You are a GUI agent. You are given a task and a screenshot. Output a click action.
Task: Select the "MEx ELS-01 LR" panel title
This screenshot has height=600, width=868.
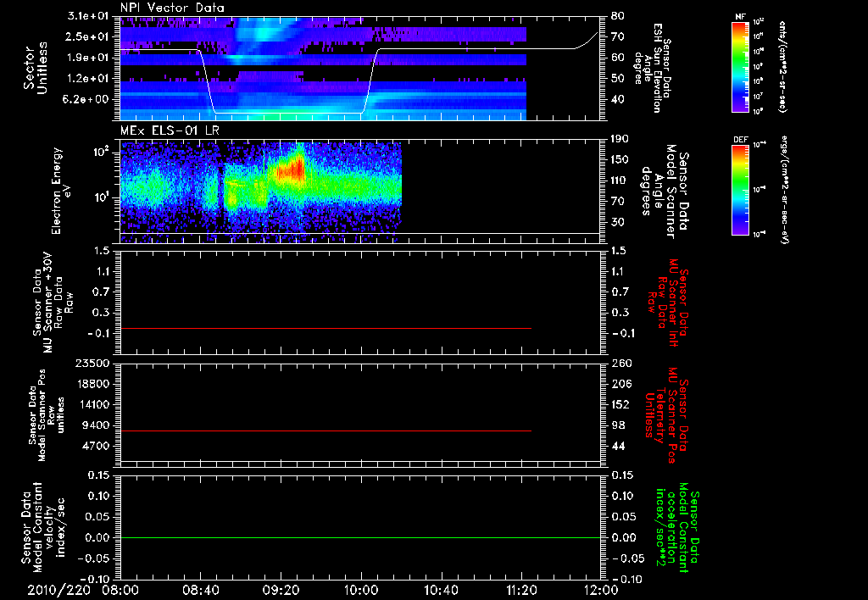coord(170,131)
